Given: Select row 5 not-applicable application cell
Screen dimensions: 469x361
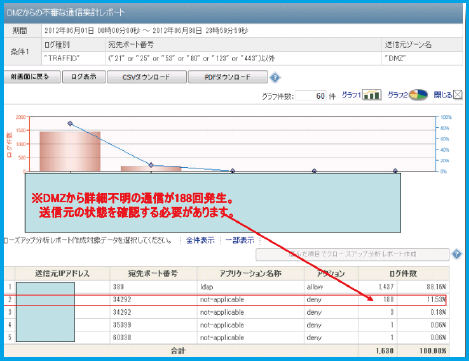Looking at the screenshot, I should coord(222,337).
